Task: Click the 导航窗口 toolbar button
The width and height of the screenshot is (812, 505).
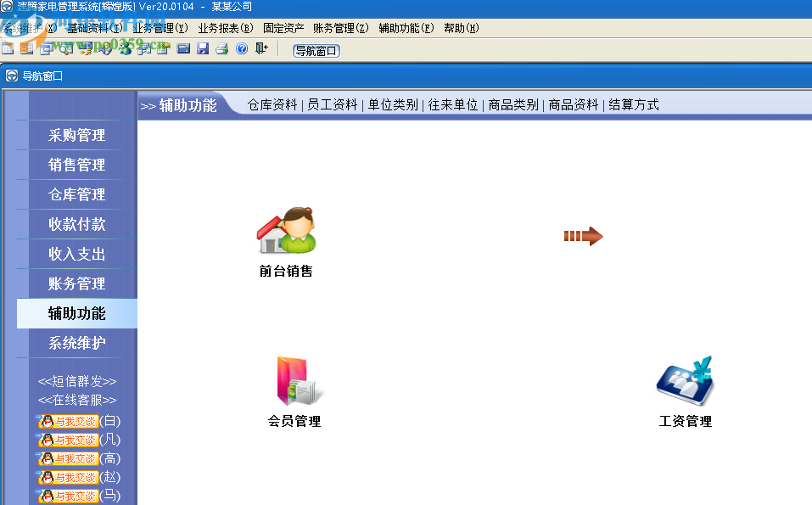Action: coord(316,51)
